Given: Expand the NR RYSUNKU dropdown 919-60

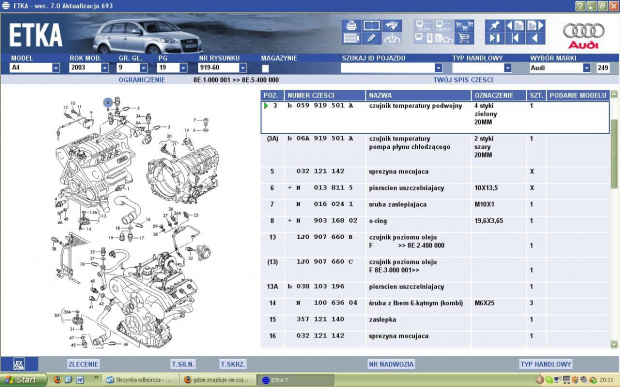Looking at the screenshot, I should coord(243,68).
